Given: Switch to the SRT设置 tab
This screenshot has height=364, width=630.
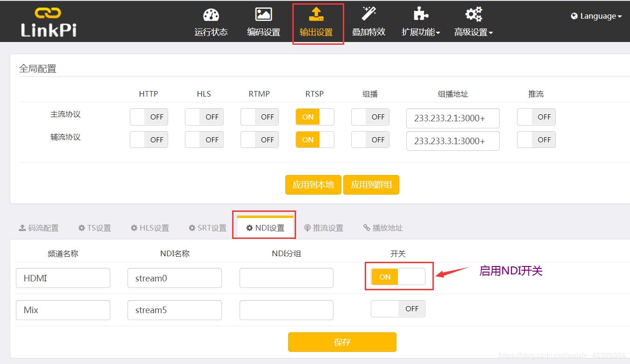Looking at the screenshot, I should (207, 228).
